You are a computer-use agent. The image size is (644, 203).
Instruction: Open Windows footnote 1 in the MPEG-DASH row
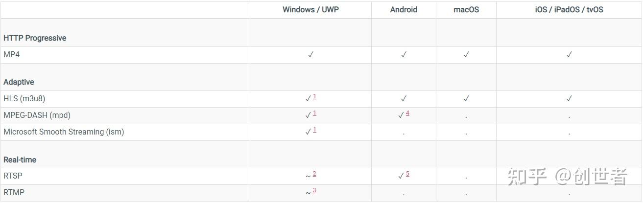314,113
